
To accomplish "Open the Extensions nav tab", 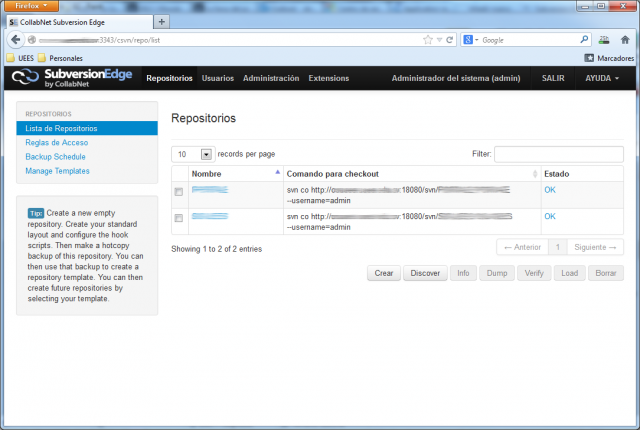I will (329, 78).
